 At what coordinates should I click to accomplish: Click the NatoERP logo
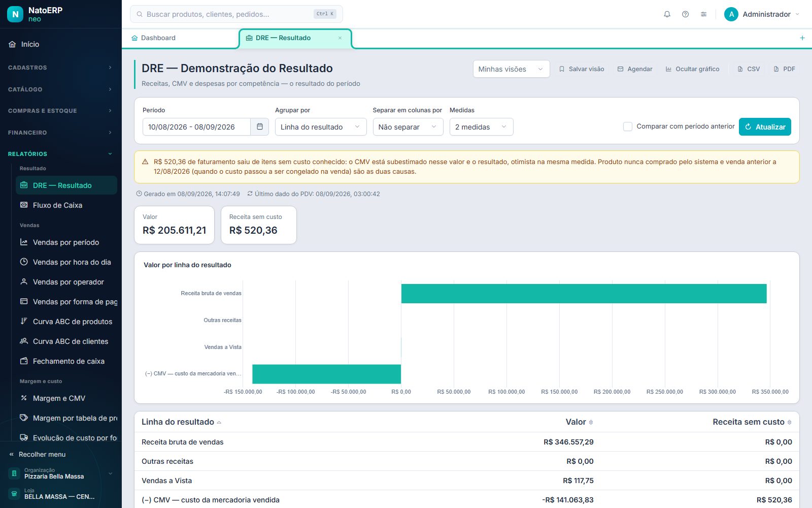pyautogui.click(x=15, y=14)
